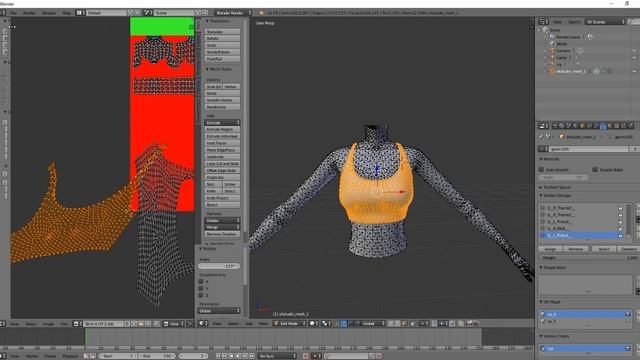
Task: Click the Camera object icon in outliner
Action: (x=552, y=51)
